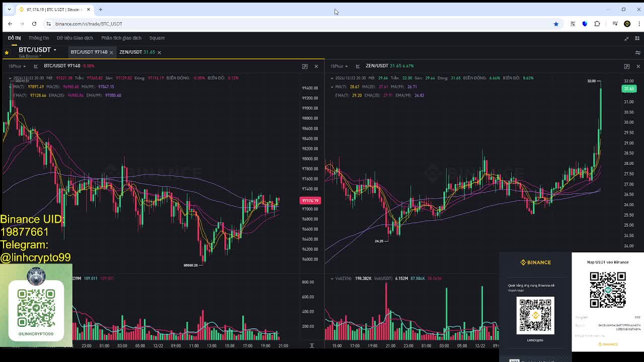
Task: Open 15Phút interval dropdown on BTC chart
Action: [17, 66]
